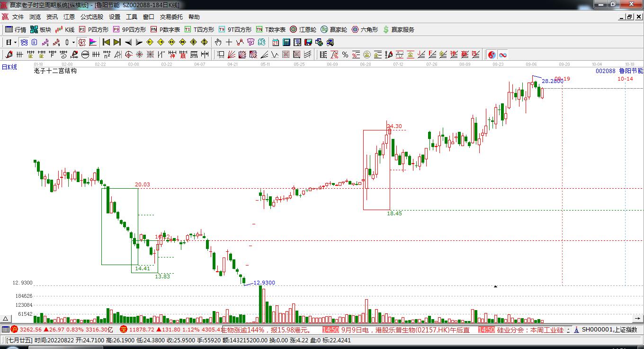Open the 资讯 menu

(52, 17)
